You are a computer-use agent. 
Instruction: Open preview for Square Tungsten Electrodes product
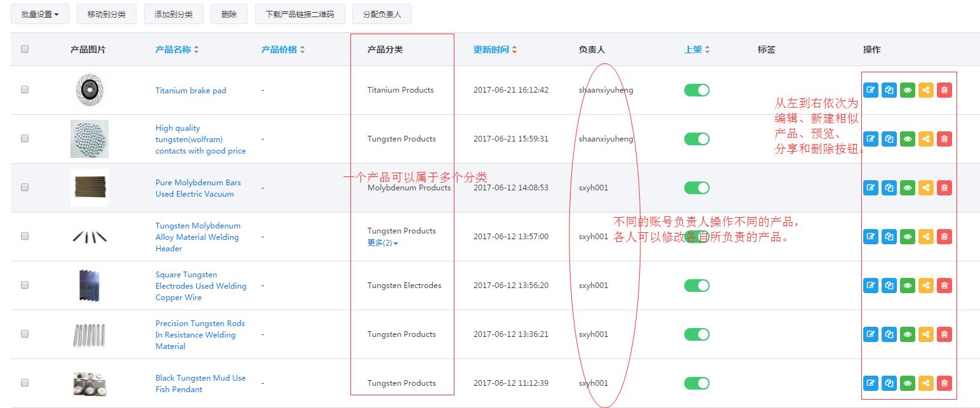click(x=907, y=285)
